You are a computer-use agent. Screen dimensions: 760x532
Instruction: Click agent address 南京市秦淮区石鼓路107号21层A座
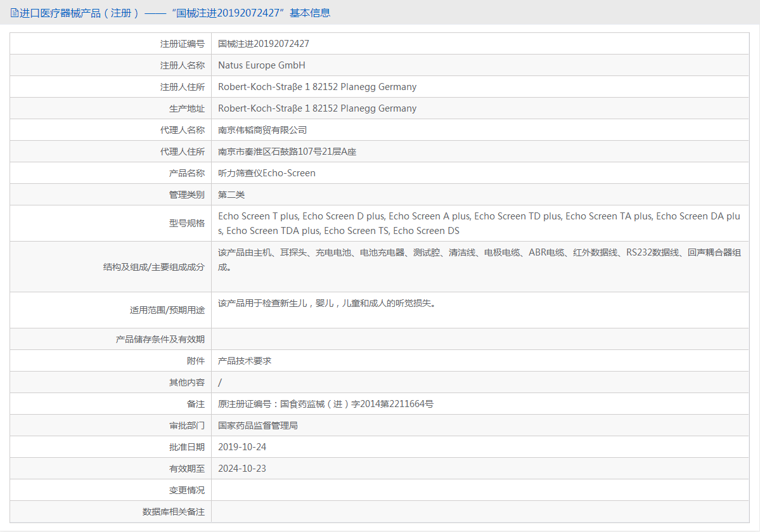287,152
